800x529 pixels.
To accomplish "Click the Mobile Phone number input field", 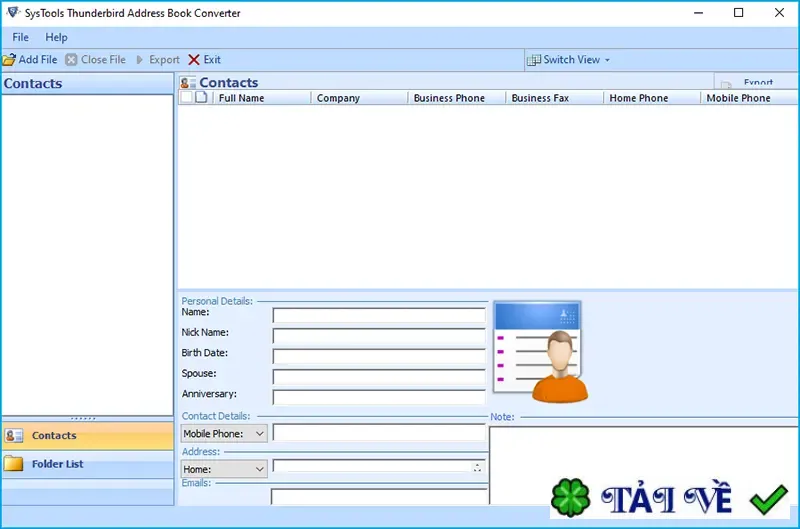I will [x=379, y=433].
